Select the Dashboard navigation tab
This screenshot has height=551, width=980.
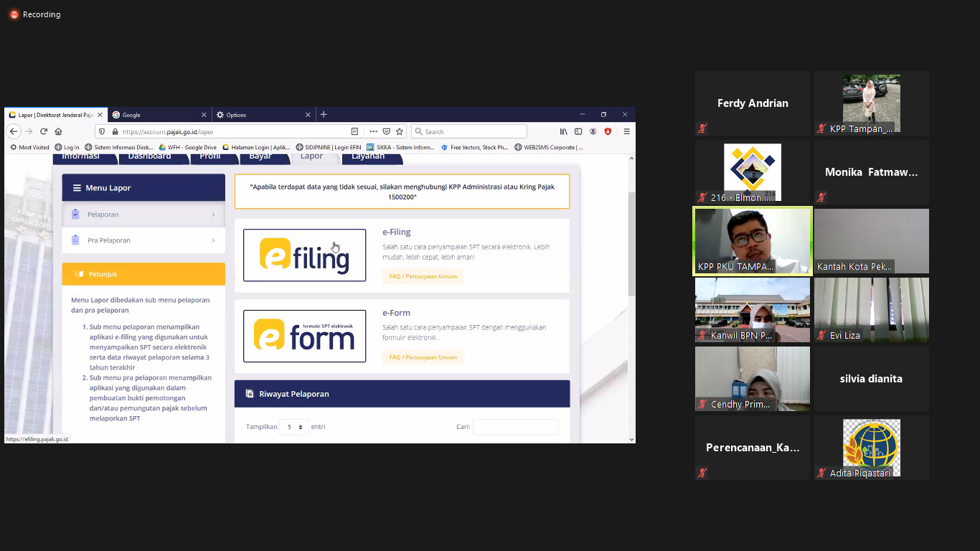pyautogui.click(x=149, y=156)
